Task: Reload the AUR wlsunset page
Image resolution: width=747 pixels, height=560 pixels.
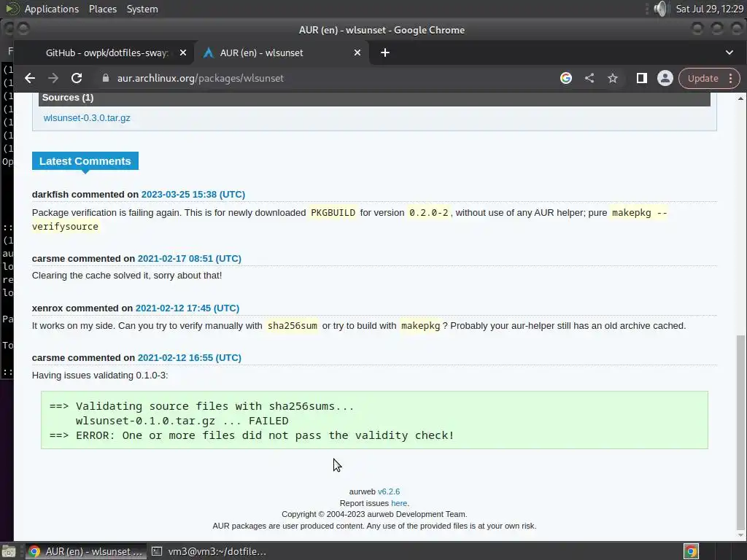Action: (77, 78)
